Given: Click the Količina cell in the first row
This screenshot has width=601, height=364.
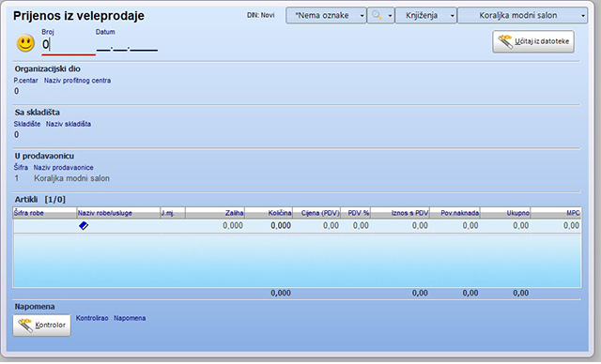Looking at the screenshot, I should tap(269, 226).
